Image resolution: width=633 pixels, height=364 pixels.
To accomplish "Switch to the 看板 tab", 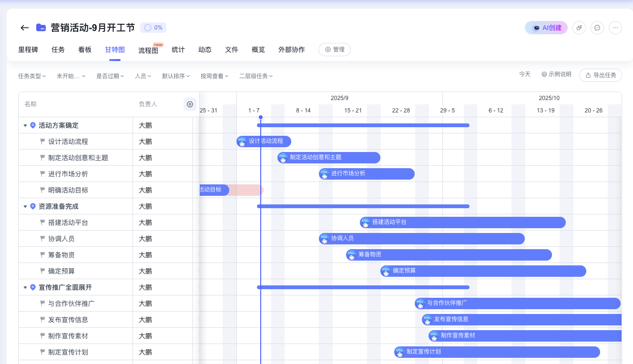I will 85,50.
